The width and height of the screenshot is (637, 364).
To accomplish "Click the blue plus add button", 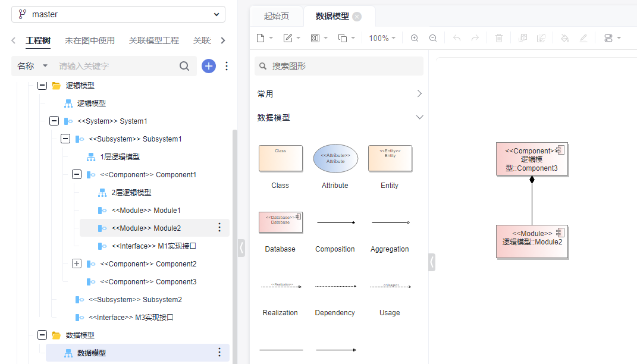I will coord(209,66).
